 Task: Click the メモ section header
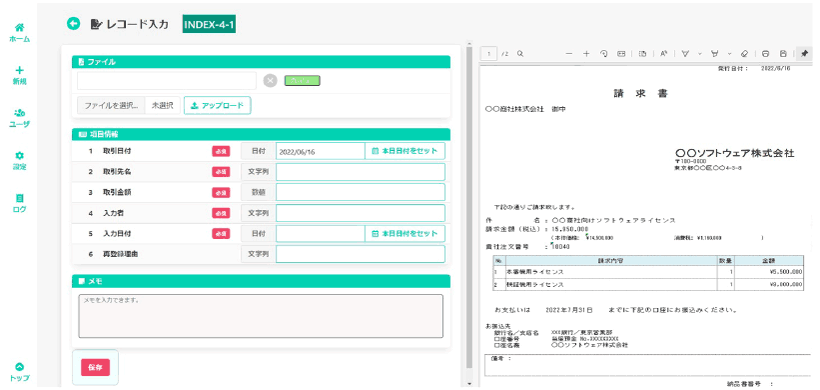(x=261, y=281)
